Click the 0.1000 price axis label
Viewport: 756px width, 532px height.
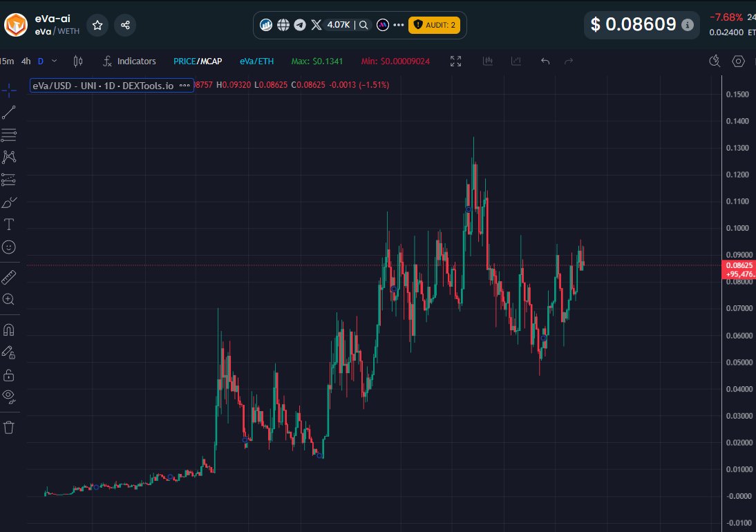737,228
